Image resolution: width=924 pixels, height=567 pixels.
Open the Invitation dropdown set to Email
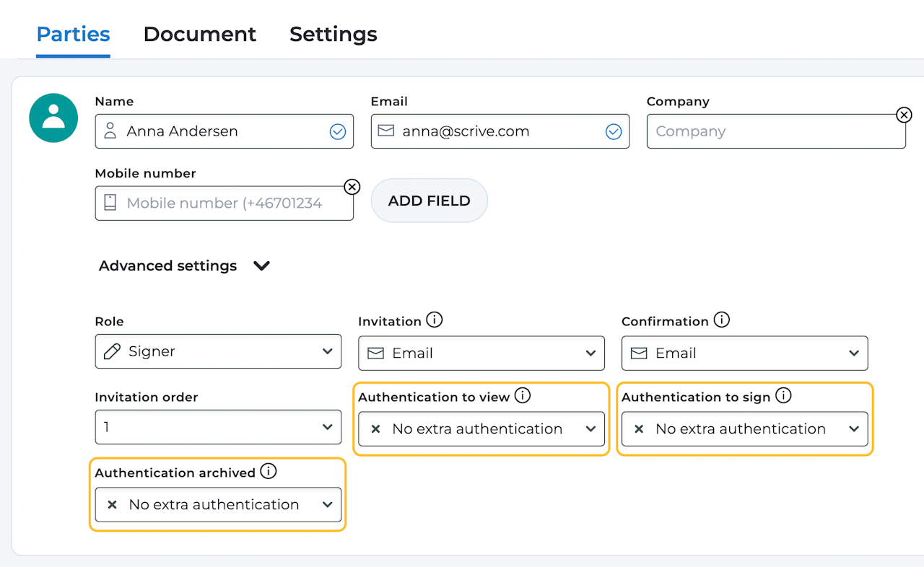point(481,353)
